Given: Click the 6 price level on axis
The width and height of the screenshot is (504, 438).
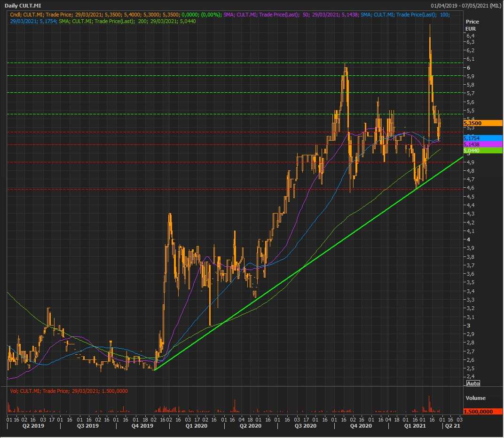Looking at the screenshot, I should (468, 68).
